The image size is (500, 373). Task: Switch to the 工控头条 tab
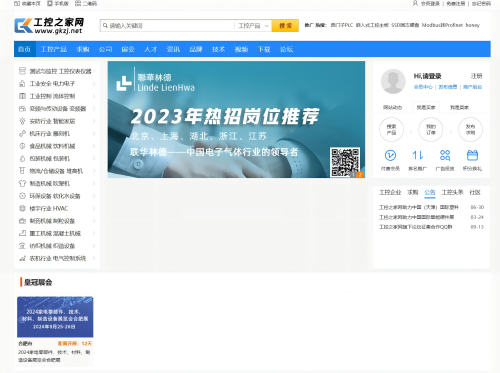click(x=452, y=192)
